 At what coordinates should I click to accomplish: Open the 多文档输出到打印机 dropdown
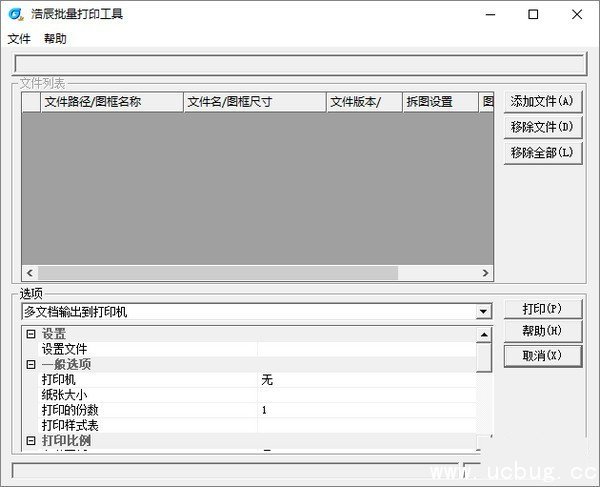click(x=484, y=312)
